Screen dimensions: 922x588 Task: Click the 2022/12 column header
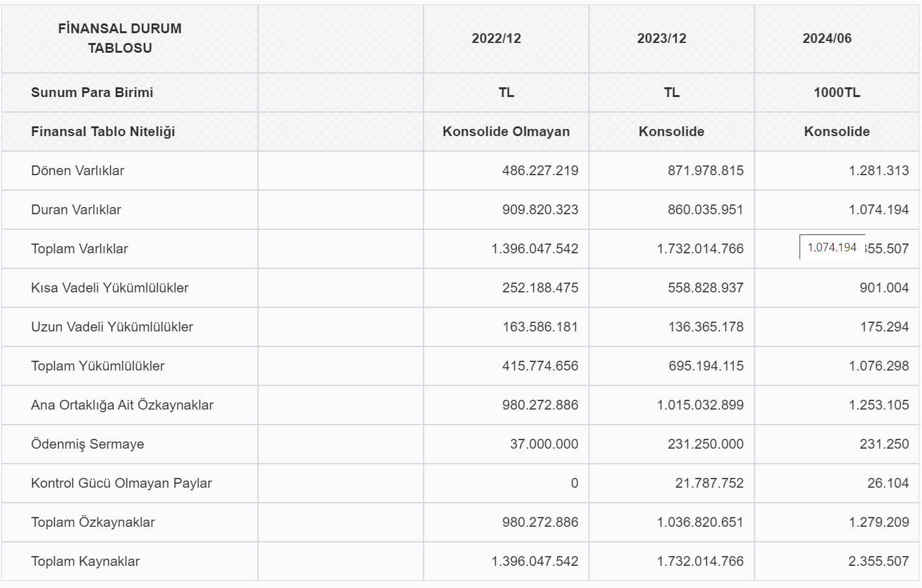497,38
